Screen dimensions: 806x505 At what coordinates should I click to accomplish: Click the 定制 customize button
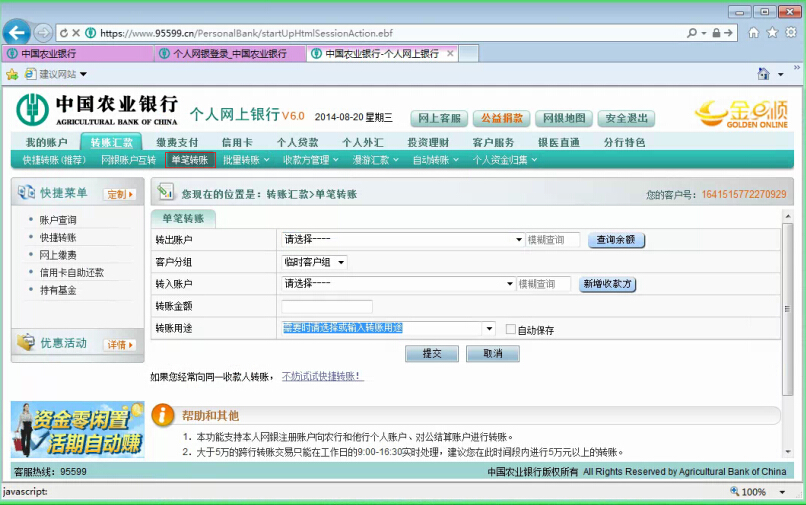(x=120, y=194)
